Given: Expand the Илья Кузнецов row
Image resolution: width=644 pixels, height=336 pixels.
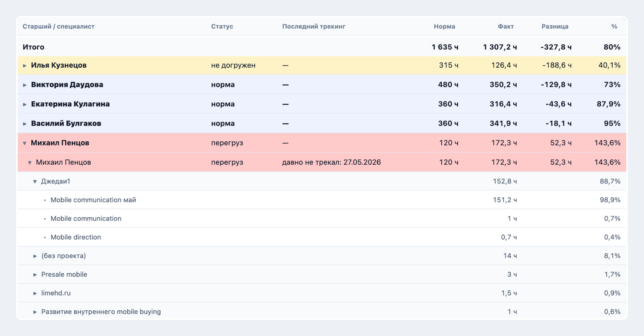Looking at the screenshot, I should pyautogui.click(x=25, y=66).
